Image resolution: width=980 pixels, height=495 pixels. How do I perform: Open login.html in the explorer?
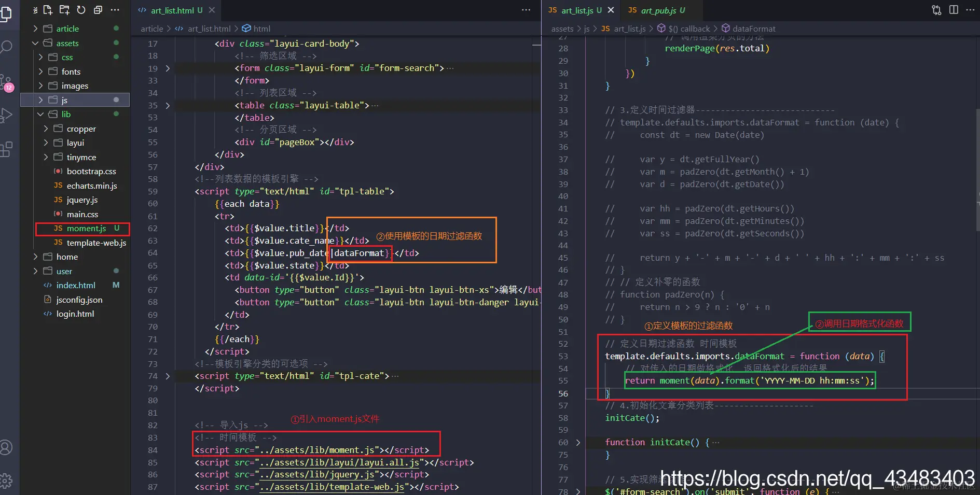pyautogui.click(x=75, y=314)
